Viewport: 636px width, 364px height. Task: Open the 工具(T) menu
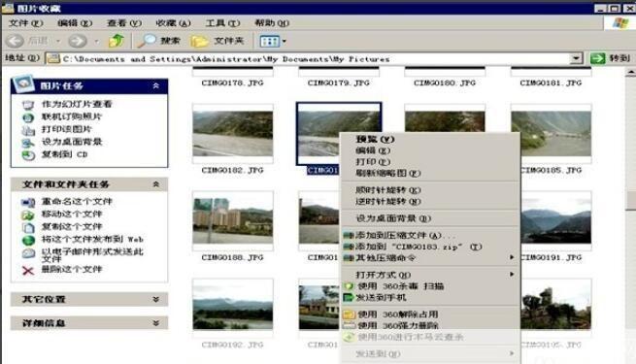coord(222,23)
